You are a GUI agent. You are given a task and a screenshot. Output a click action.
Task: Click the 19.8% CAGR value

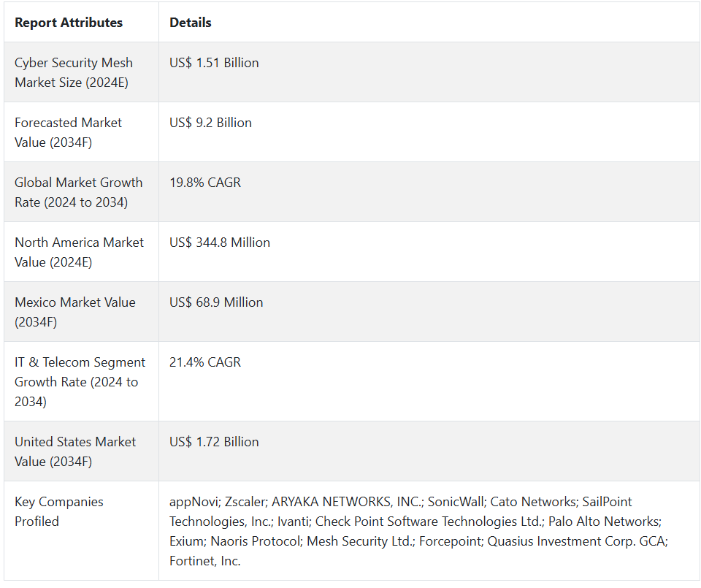(x=204, y=183)
